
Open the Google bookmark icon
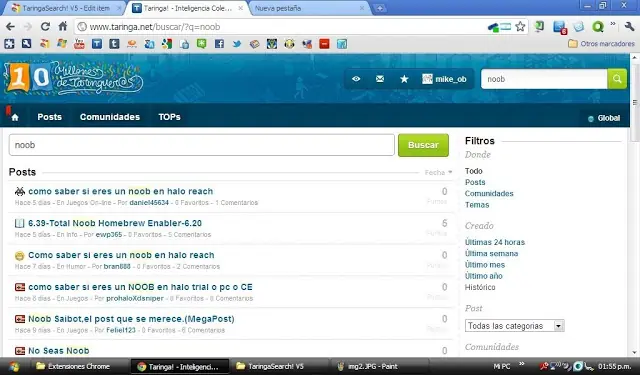pyautogui.click(x=167, y=44)
